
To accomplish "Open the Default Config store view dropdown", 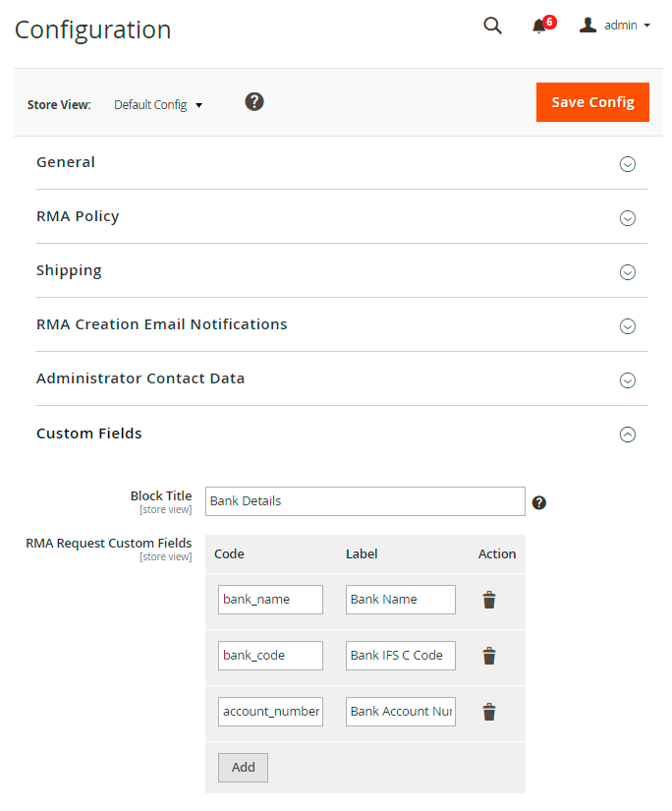I will pyautogui.click(x=157, y=104).
